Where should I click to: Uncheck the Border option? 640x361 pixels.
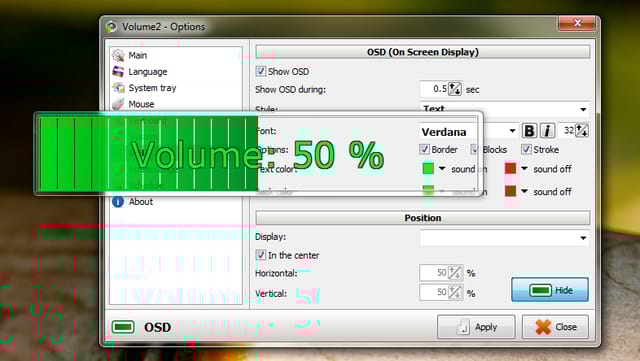tap(424, 149)
